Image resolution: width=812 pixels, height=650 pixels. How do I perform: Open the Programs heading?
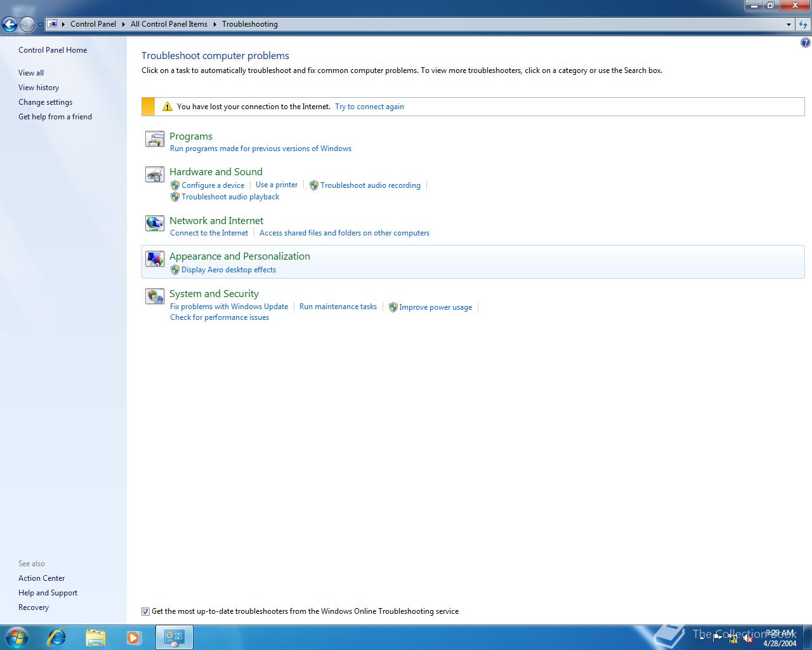click(191, 136)
